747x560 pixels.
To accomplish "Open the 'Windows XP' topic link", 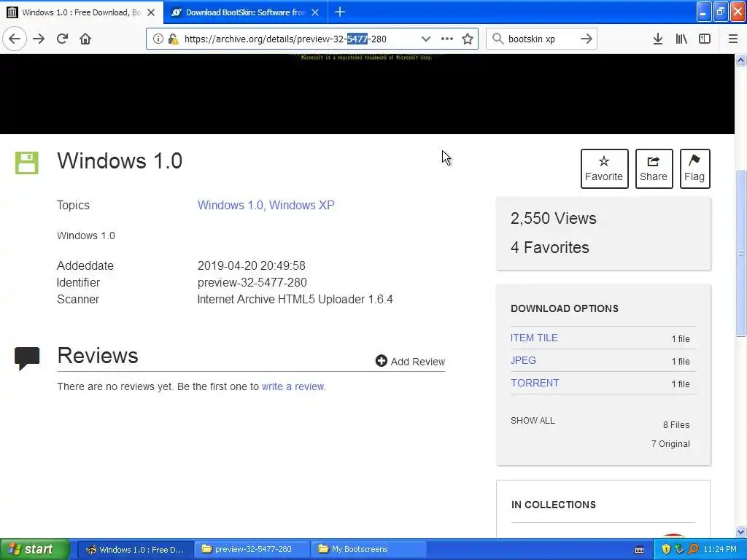I will [301, 205].
